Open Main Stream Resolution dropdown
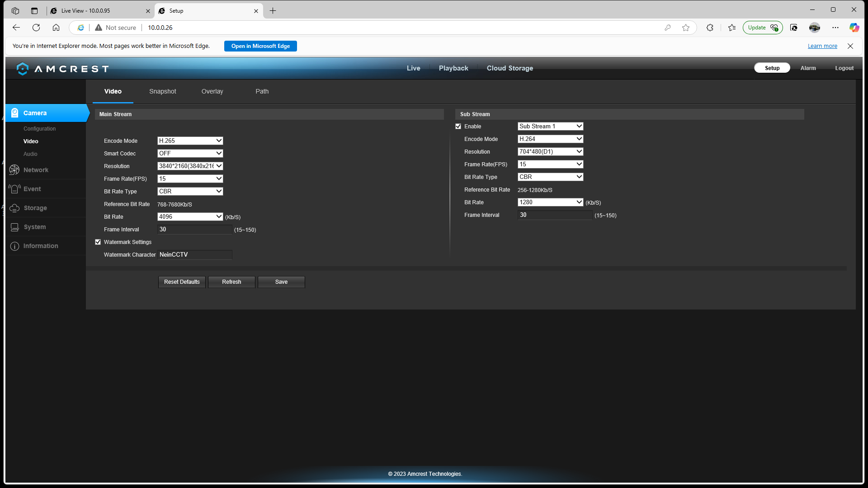This screenshot has height=488, width=868. pyautogui.click(x=190, y=166)
